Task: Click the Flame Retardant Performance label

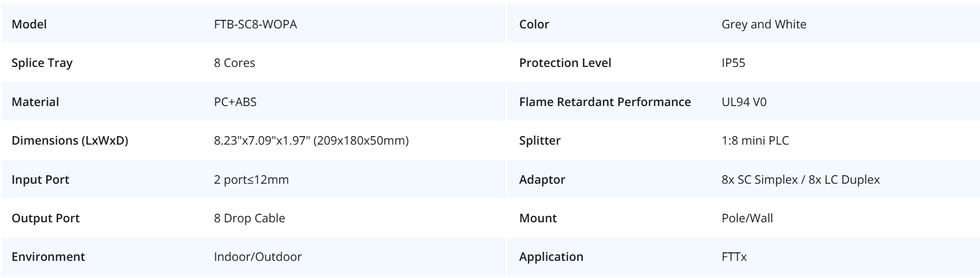Action: pyautogui.click(x=605, y=102)
